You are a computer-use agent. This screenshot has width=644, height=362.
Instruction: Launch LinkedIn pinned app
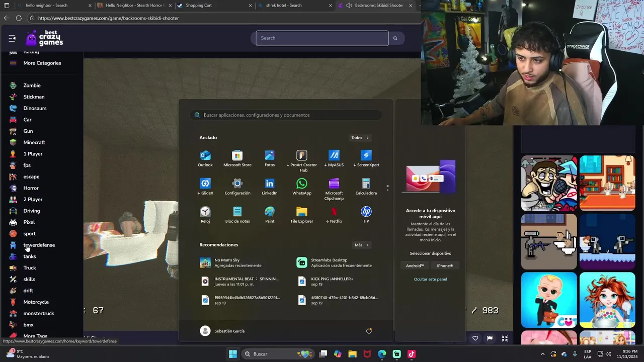[270, 187]
